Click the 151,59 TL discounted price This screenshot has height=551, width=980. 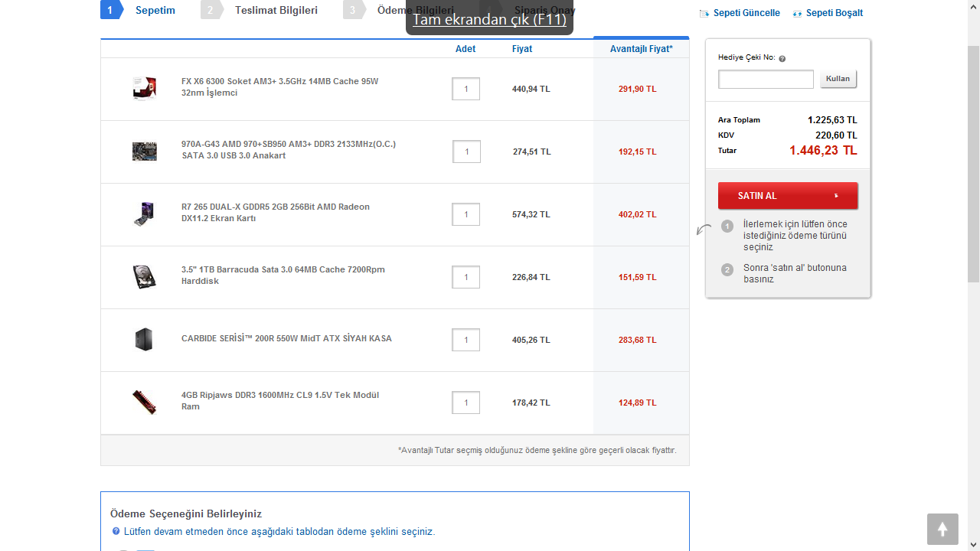coord(638,277)
